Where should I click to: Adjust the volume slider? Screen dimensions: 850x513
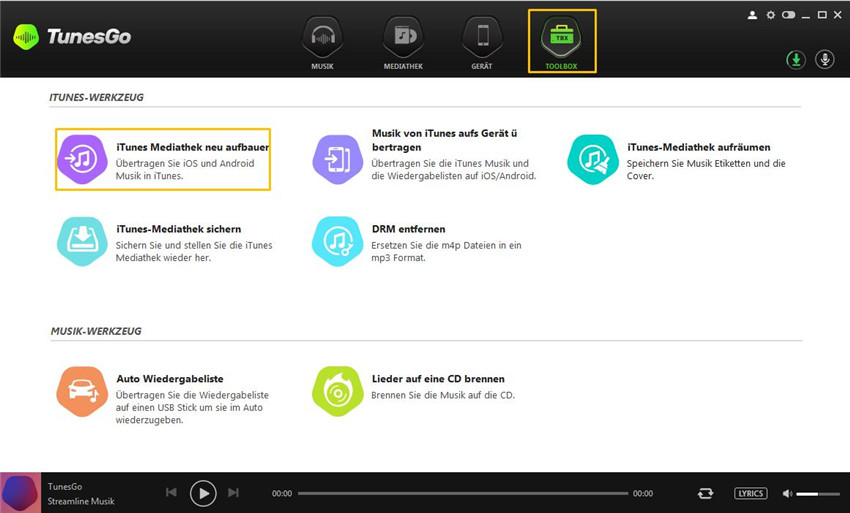[x=817, y=493]
